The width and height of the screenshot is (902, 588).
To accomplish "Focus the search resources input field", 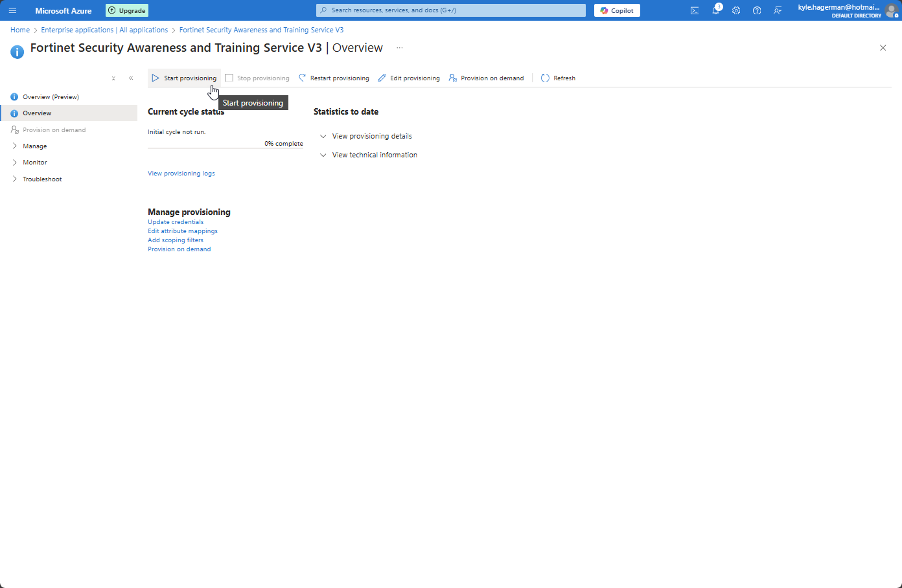I will coord(451,10).
